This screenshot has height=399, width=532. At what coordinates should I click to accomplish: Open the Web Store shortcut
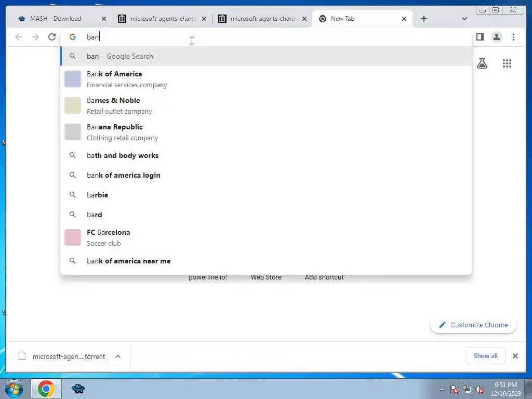point(266,277)
